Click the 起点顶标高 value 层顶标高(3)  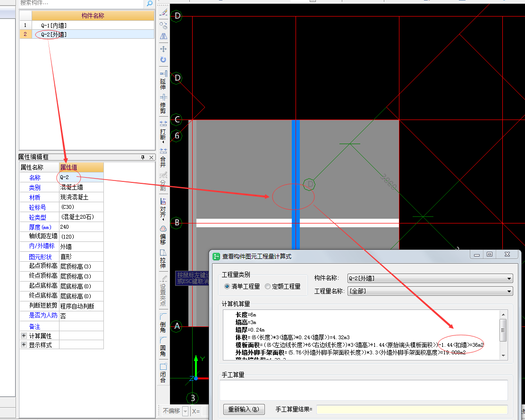[81, 266]
